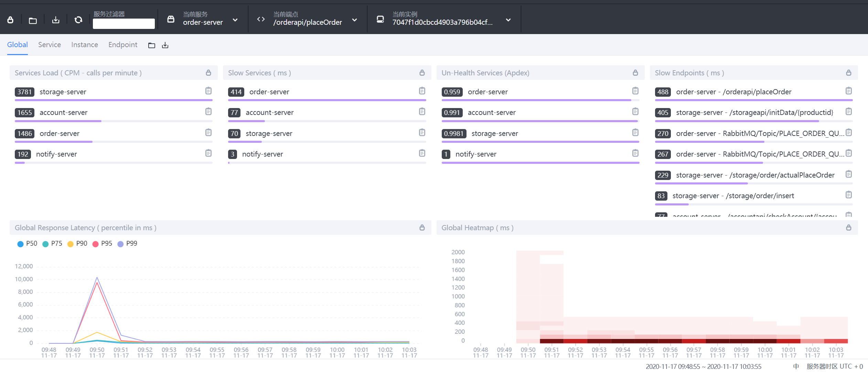The height and width of the screenshot is (372, 868).
Task: Click order-server 0.959 Apdex progress bar
Action: [540, 100]
